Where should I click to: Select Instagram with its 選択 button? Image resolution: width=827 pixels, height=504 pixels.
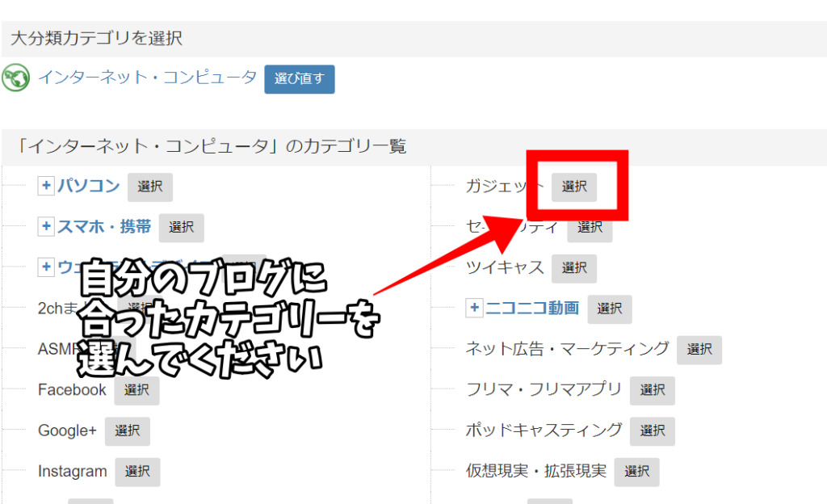[137, 472]
